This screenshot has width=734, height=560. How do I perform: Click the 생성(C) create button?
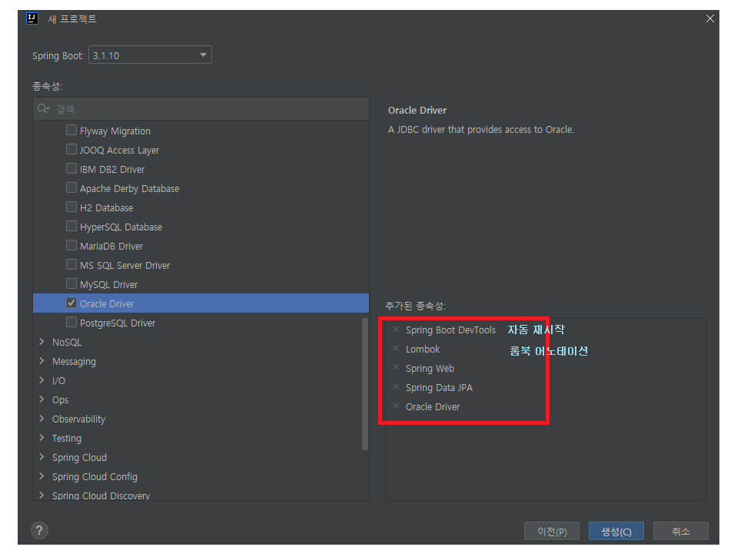616,531
